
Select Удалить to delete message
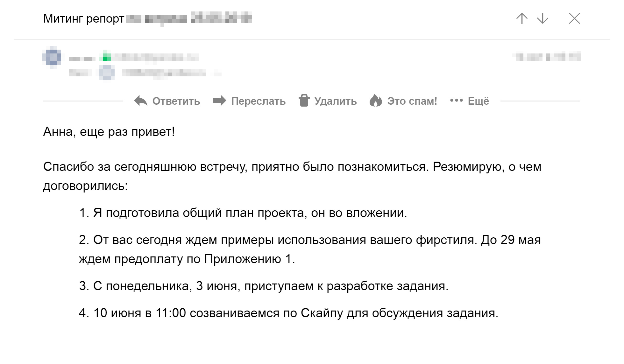pyautogui.click(x=336, y=101)
